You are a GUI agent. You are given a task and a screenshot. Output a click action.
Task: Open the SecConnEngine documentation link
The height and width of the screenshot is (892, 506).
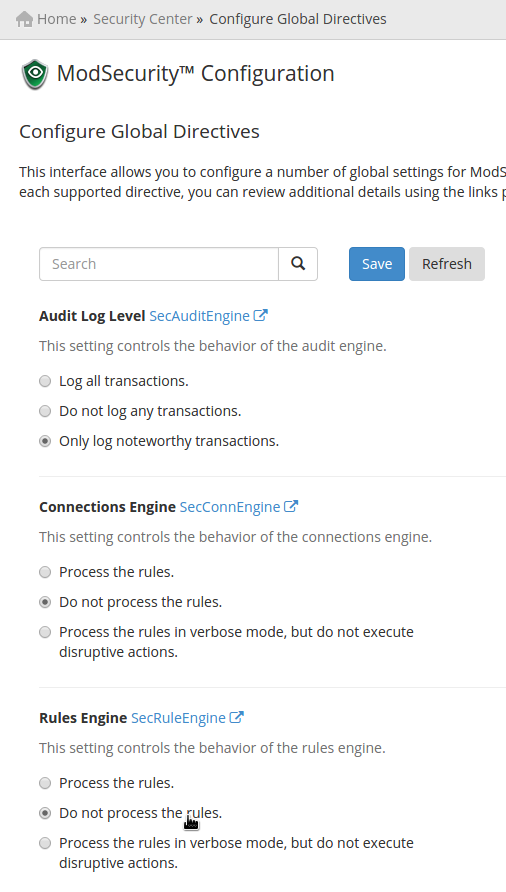coord(230,507)
